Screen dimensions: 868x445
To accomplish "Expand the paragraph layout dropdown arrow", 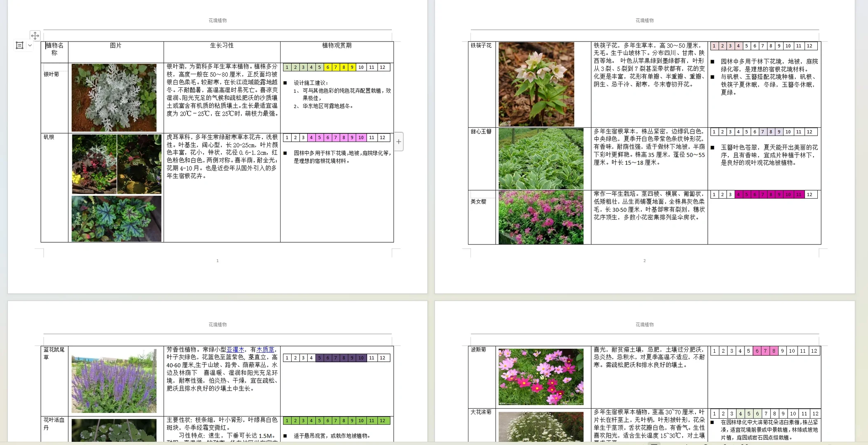I will pos(30,45).
